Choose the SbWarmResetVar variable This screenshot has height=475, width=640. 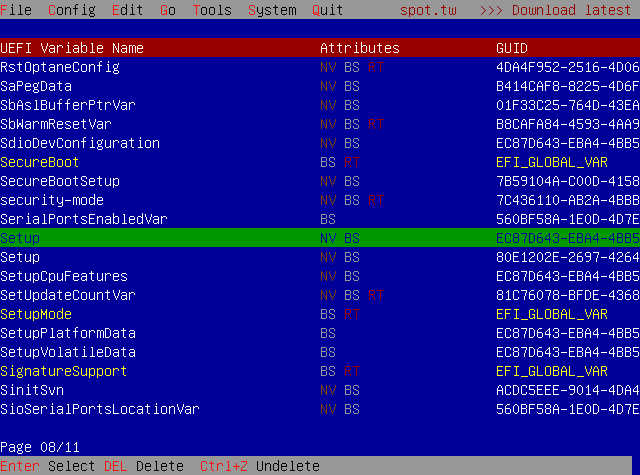click(56, 124)
